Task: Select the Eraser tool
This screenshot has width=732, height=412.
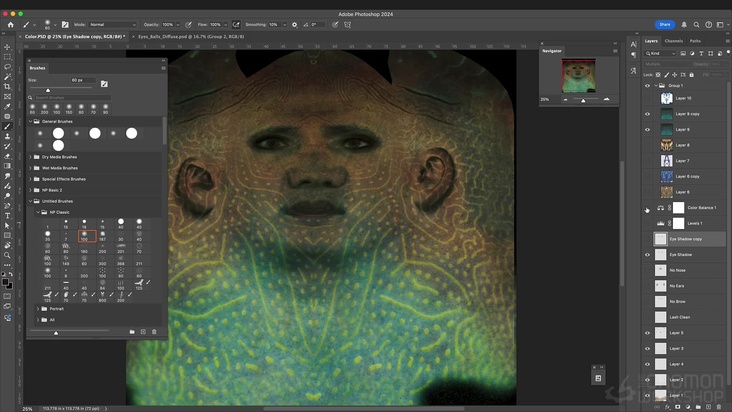Action: 7,156
